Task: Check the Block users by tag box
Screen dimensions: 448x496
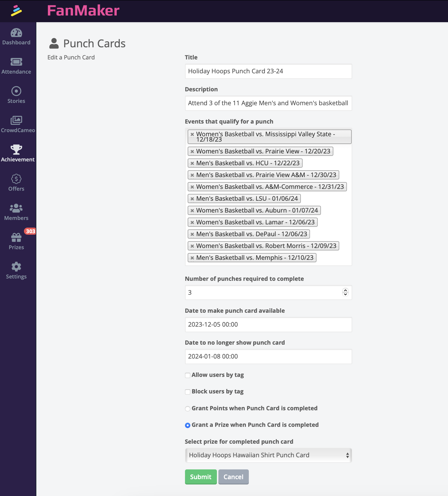Action: click(x=188, y=392)
